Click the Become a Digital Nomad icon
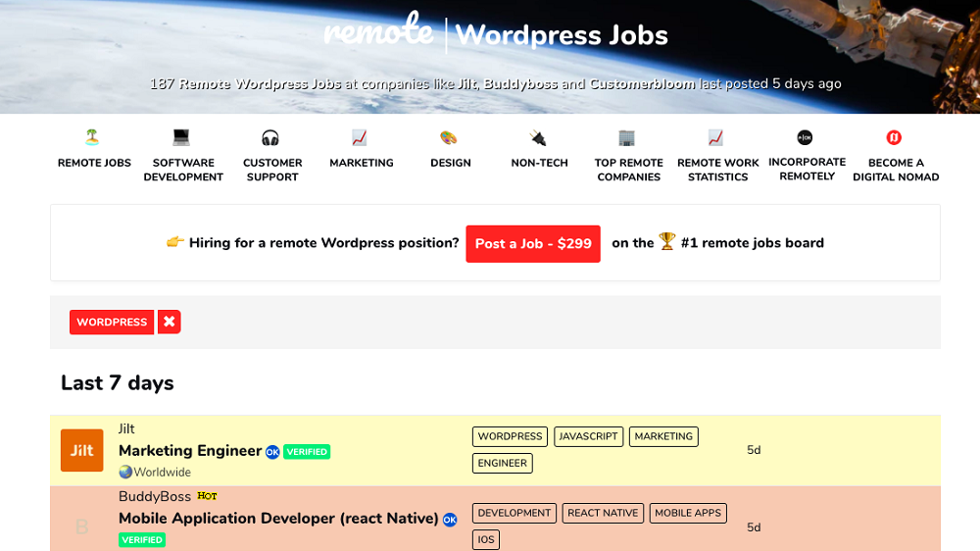 [895, 137]
